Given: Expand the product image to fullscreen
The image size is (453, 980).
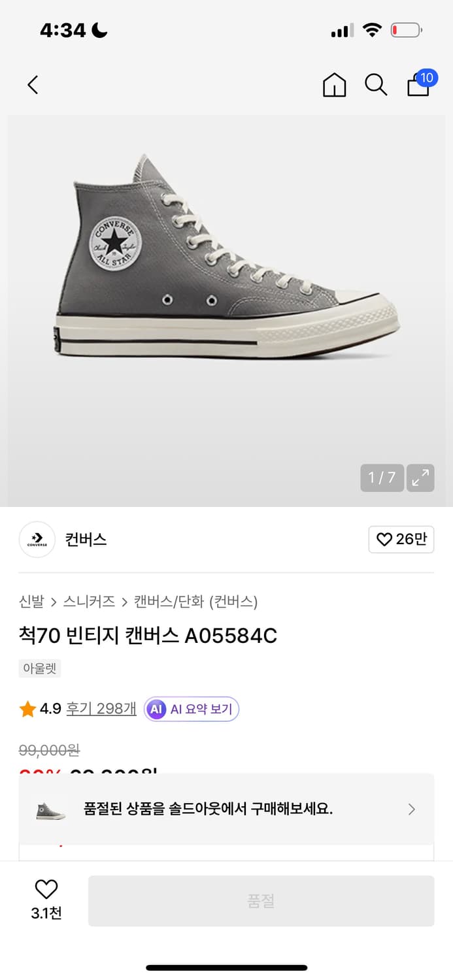Looking at the screenshot, I should [x=420, y=478].
